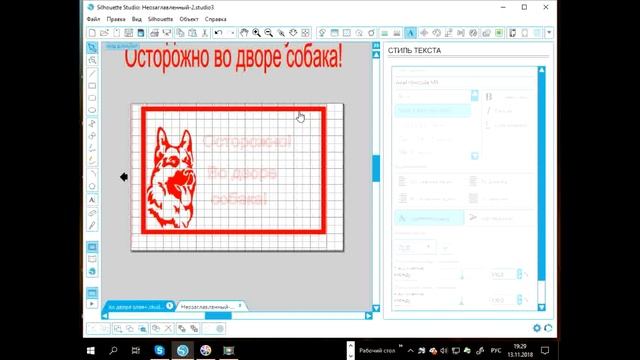Click the blue save disk icon

141,33
